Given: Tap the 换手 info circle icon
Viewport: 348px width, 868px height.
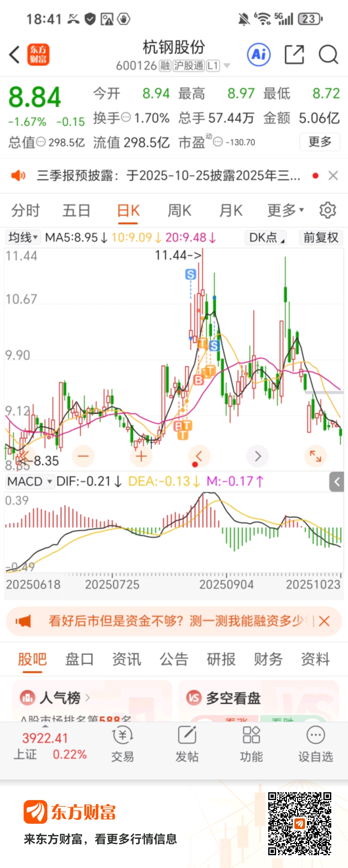Looking at the screenshot, I should click(x=126, y=117).
